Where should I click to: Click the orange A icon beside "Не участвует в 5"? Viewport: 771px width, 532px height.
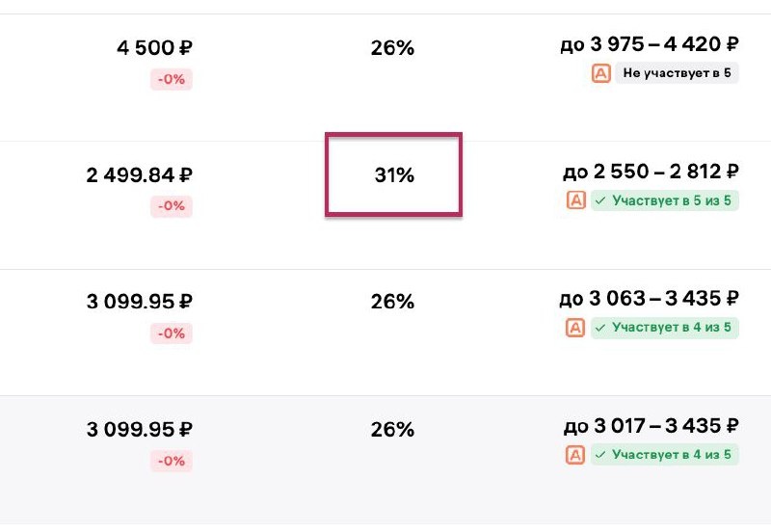601,73
